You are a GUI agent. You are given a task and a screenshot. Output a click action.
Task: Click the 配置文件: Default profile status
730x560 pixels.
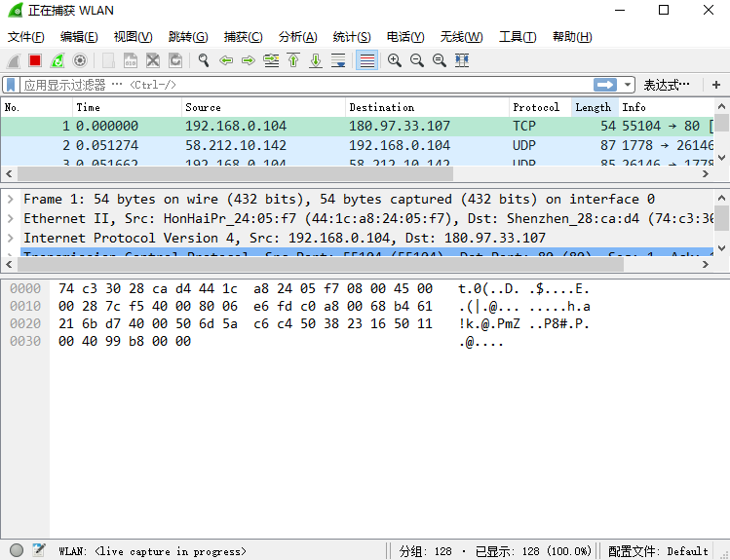(658, 551)
